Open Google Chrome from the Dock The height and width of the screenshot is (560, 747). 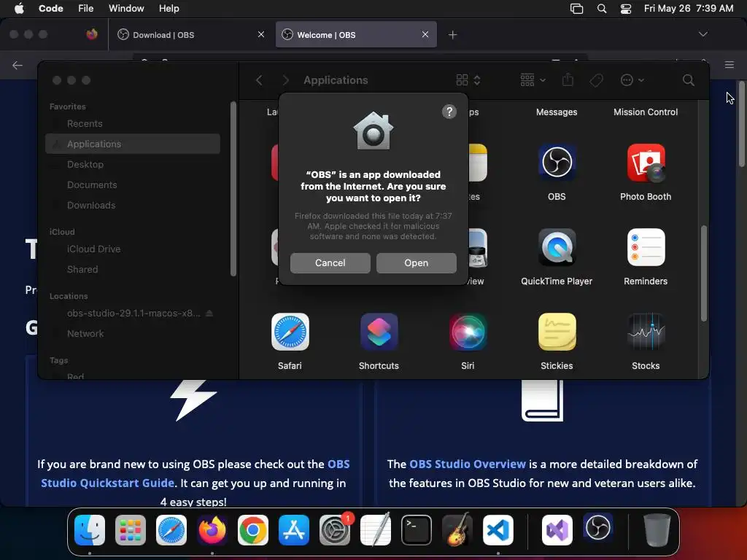pyautogui.click(x=253, y=530)
